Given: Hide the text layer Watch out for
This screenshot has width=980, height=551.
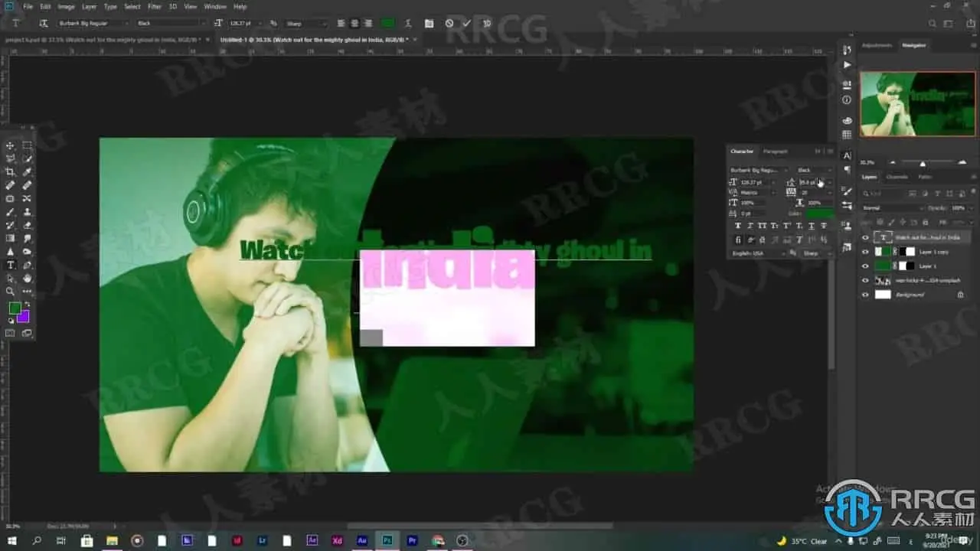Looking at the screenshot, I should point(865,238).
